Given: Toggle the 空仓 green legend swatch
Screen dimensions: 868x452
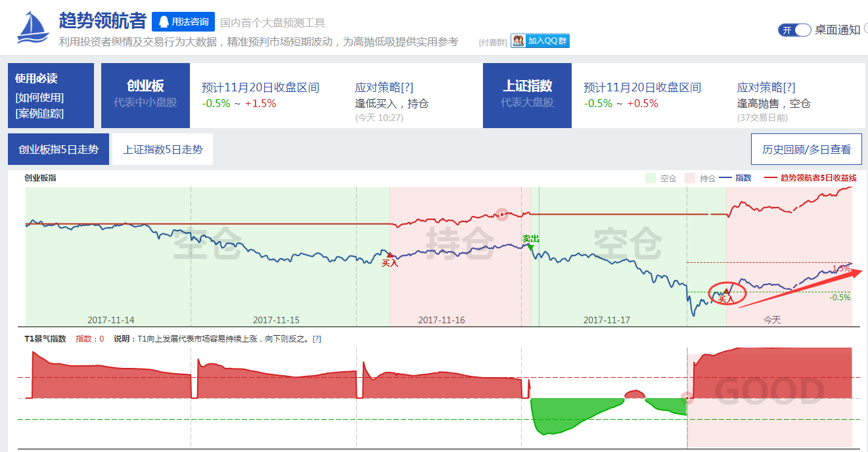Looking at the screenshot, I should click(x=651, y=178).
